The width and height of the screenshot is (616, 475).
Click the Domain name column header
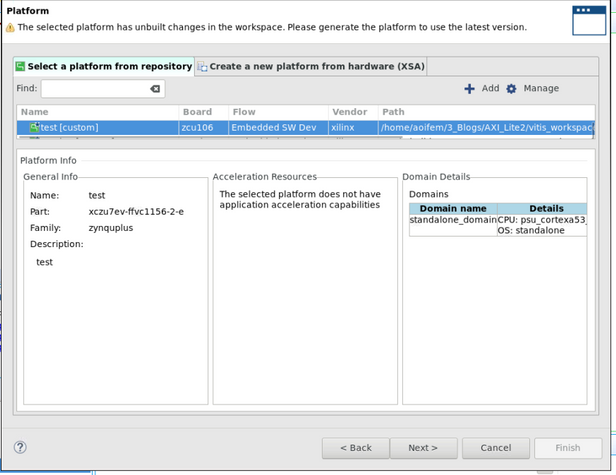(x=453, y=208)
